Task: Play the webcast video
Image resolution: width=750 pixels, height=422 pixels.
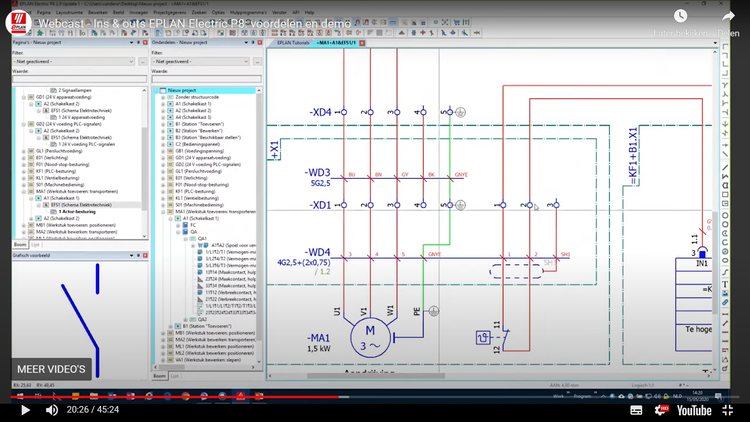Action: 25,410
